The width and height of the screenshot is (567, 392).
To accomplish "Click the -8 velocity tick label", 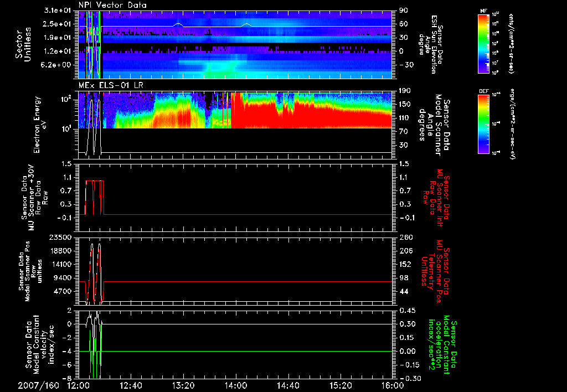I will 66,378.
